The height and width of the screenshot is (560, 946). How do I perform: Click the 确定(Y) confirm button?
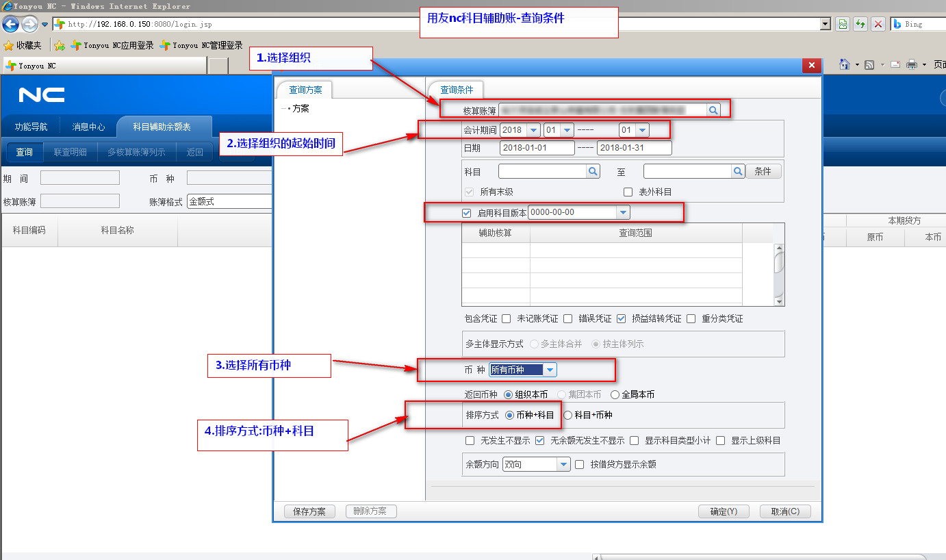point(724,511)
